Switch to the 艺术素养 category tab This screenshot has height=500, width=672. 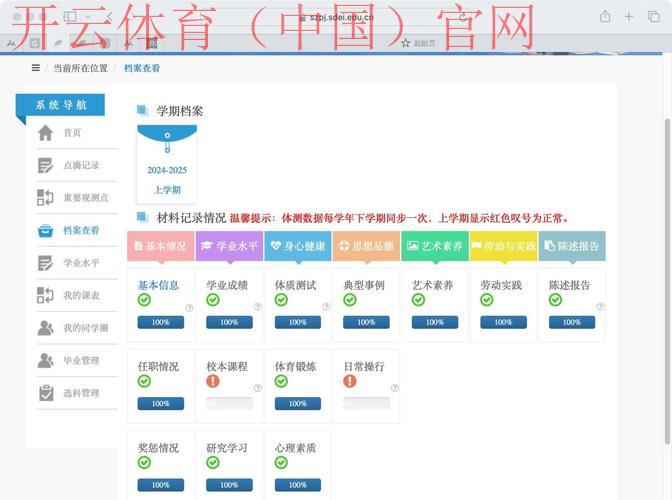435,246
